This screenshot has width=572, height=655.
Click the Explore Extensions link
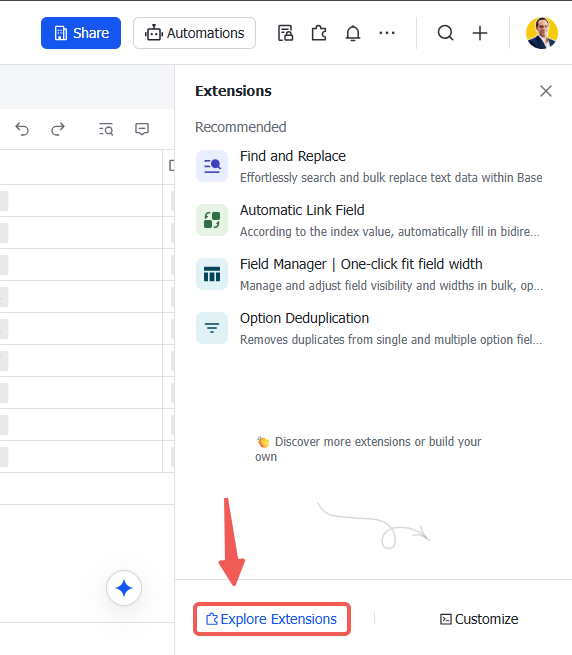[x=272, y=619]
